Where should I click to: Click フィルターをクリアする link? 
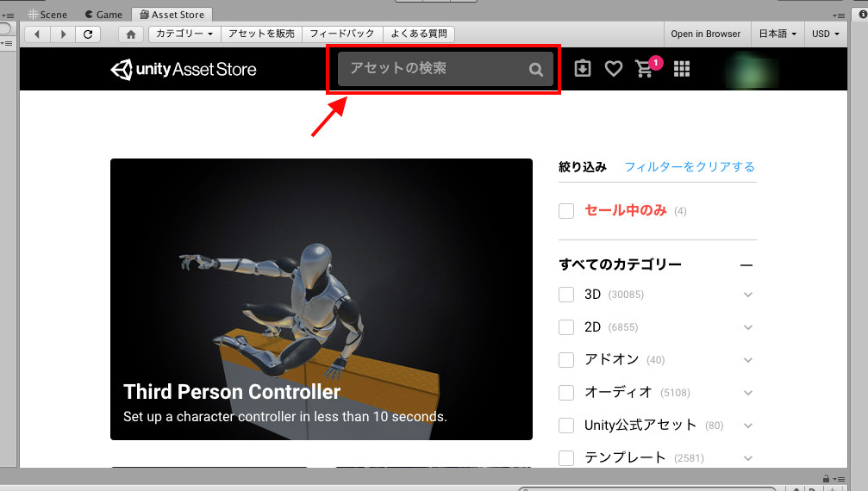pyautogui.click(x=690, y=167)
